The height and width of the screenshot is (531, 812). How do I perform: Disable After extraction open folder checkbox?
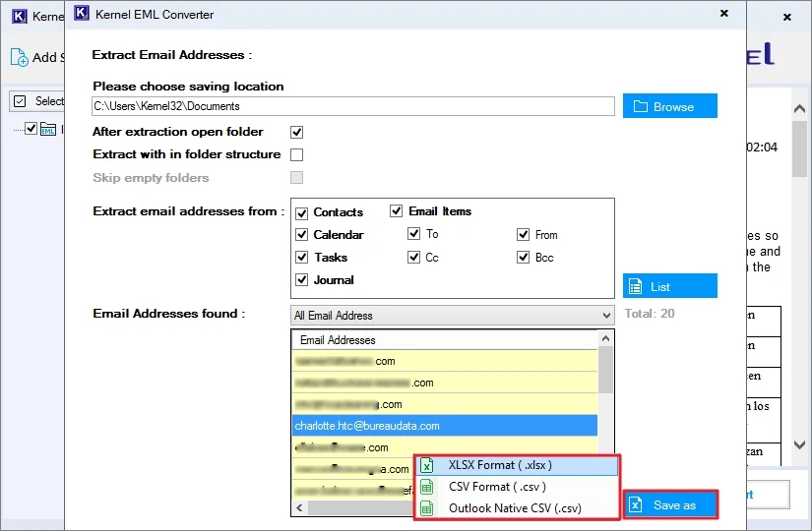pyautogui.click(x=296, y=132)
